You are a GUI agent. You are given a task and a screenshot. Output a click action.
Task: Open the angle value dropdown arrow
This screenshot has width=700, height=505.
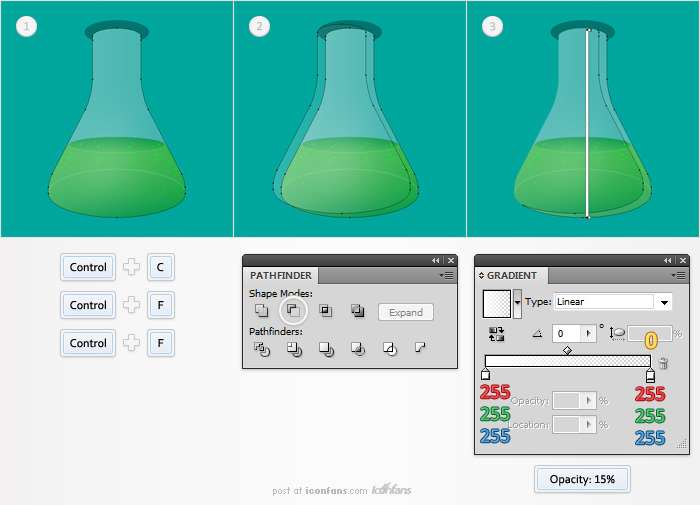click(x=588, y=334)
